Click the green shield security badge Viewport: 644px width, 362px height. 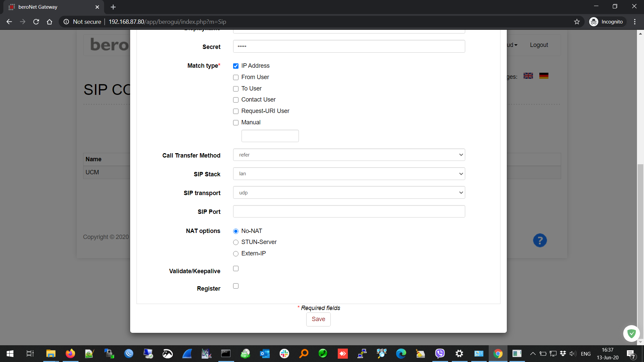(x=631, y=333)
